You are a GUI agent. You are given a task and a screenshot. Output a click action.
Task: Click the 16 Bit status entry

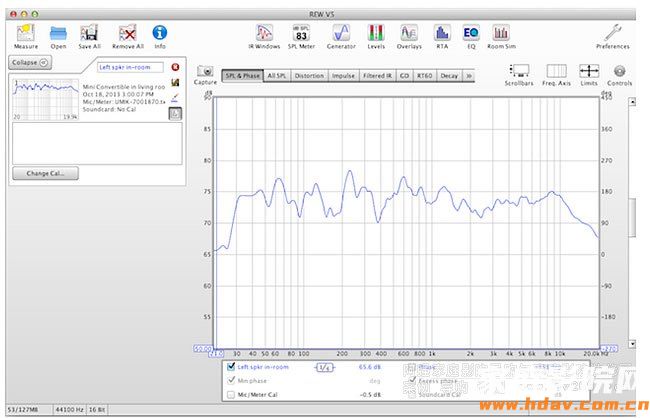(x=97, y=410)
